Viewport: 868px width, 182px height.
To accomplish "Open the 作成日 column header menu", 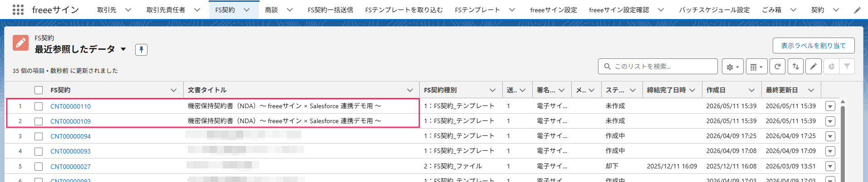I will click(x=751, y=90).
